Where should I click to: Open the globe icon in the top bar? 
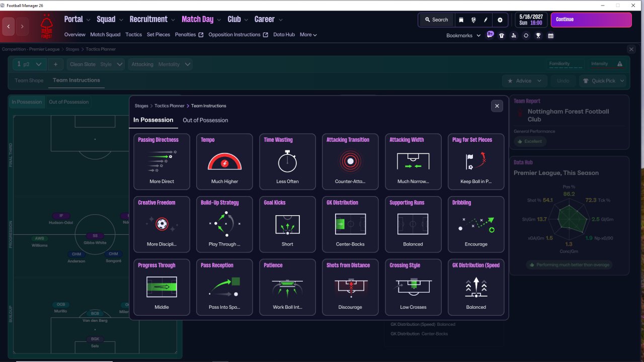coord(473,20)
